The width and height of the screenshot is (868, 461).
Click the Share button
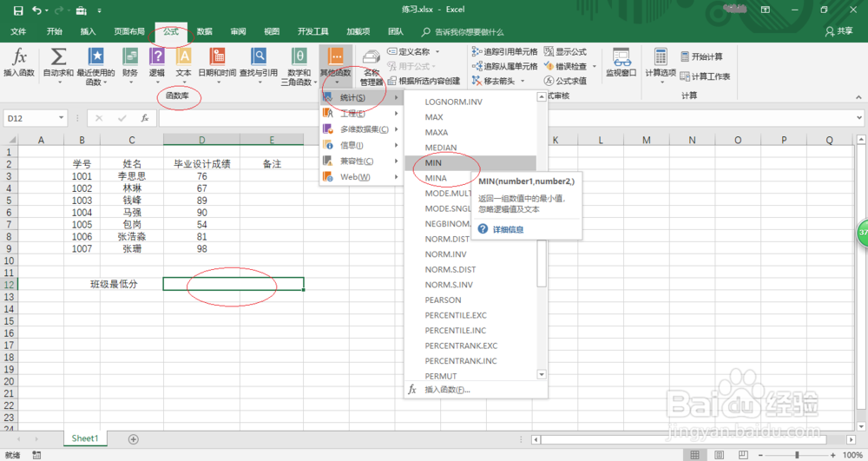tap(839, 31)
